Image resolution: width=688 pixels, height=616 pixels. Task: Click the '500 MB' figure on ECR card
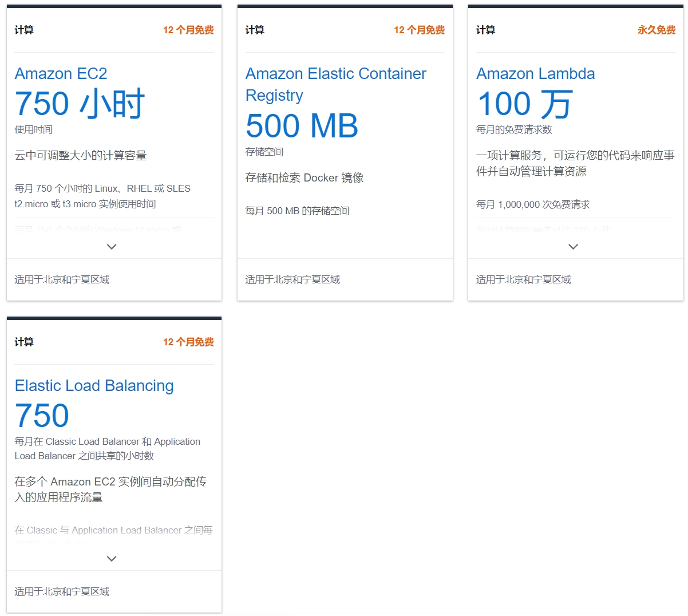pos(302,126)
